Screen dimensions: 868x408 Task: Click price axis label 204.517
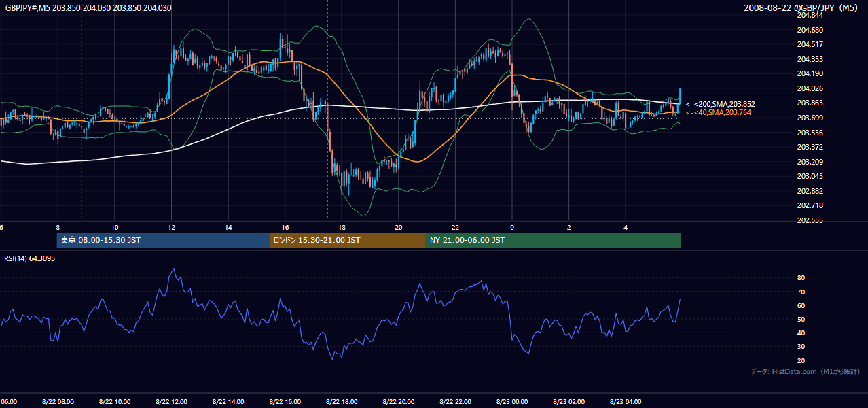click(x=810, y=44)
